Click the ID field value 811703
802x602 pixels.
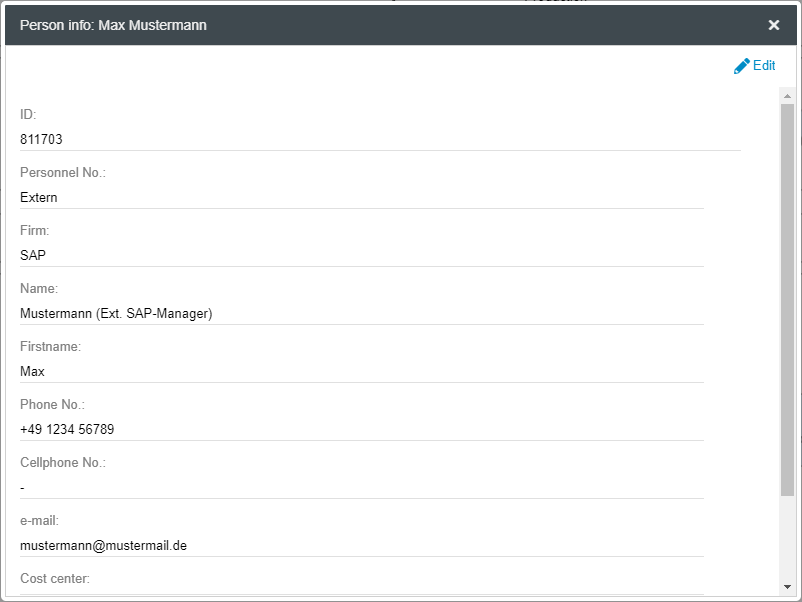(41, 140)
